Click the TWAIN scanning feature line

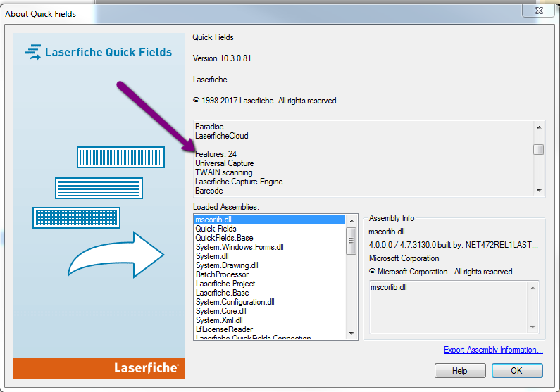(224, 172)
